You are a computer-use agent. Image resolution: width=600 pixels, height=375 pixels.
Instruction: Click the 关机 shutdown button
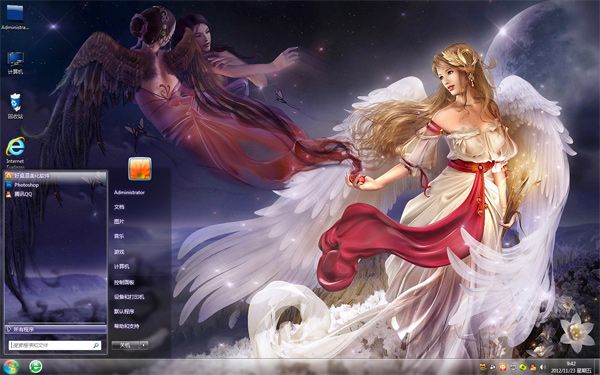[x=126, y=345]
